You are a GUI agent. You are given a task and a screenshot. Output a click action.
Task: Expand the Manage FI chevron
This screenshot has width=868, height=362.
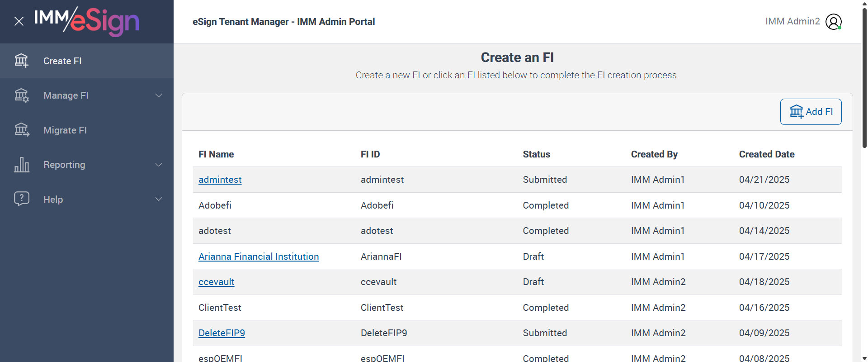[159, 95]
